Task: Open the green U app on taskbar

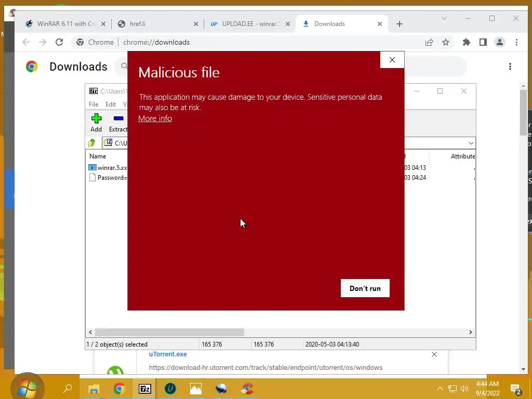Action: (170, 389)
